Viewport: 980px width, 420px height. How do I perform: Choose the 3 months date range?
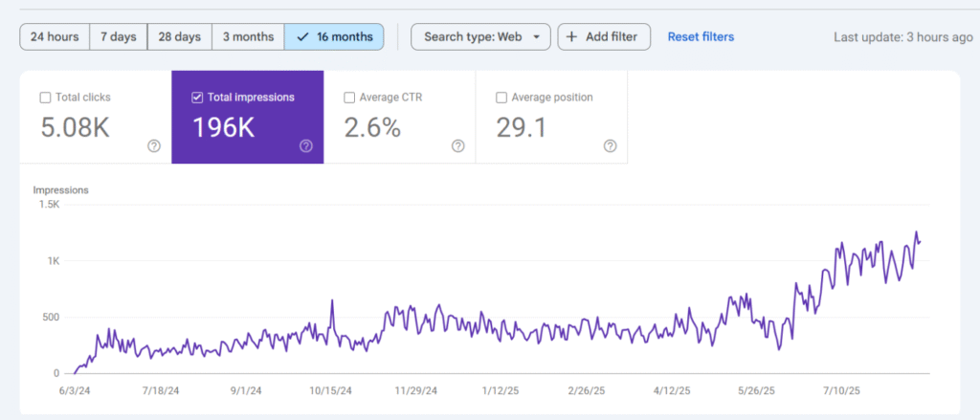pos(248,37)
